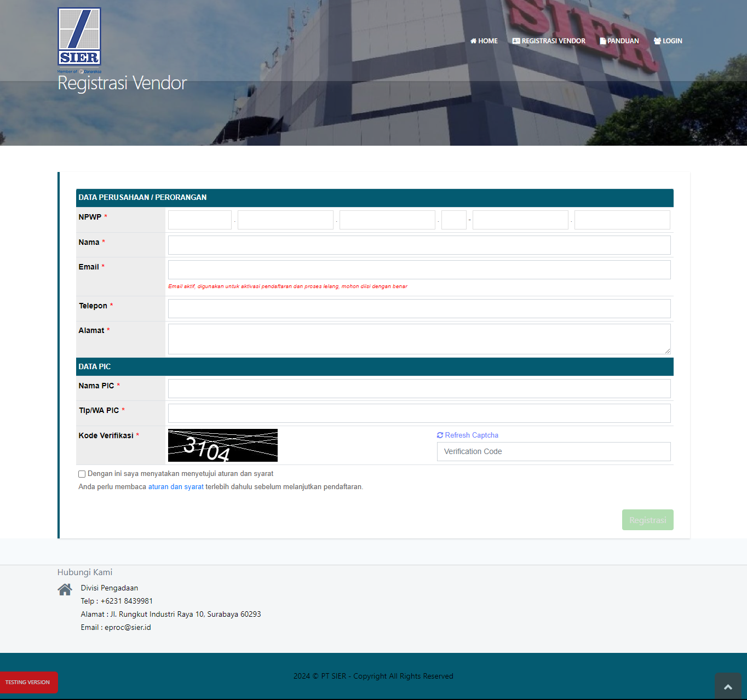Go to HOME in the navigation

484,41
